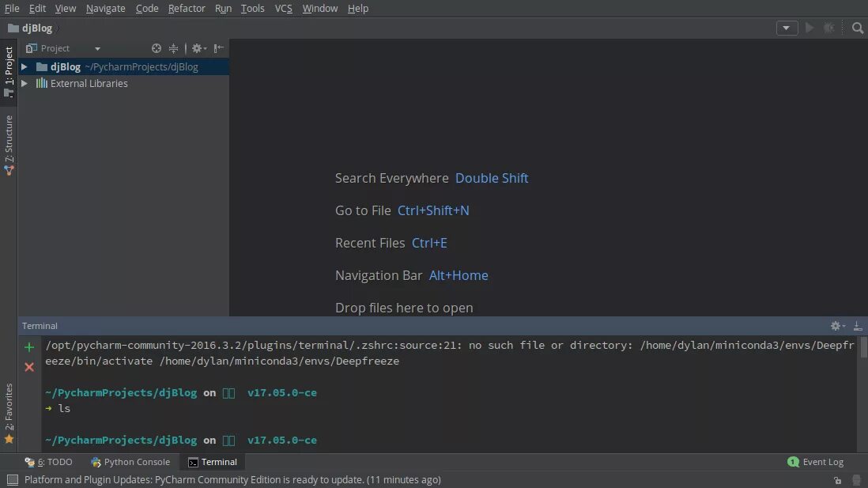Click the tool windows toggle icon in status bar
The height and width of the screenshot is (488, 868).
[x=12, y=479]
